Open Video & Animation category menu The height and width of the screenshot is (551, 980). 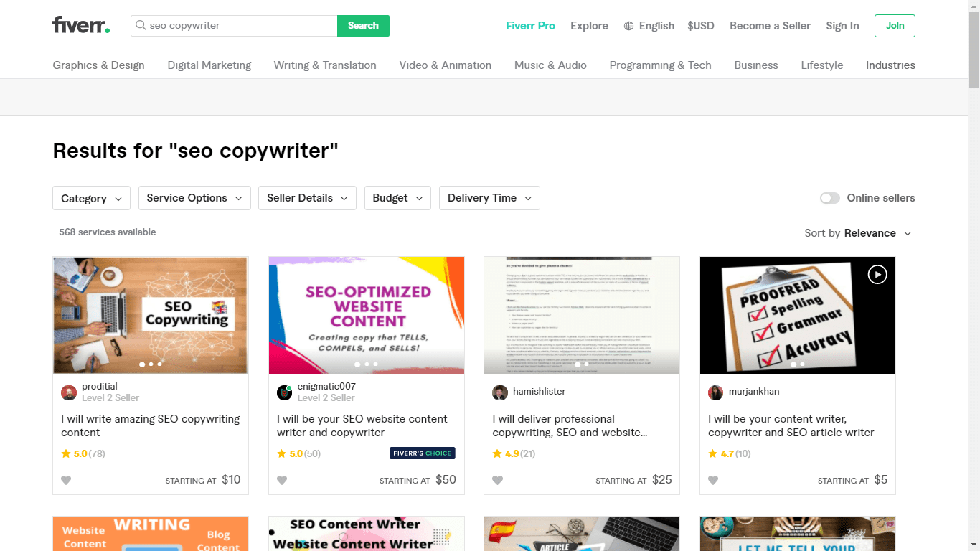coord(446,65)
